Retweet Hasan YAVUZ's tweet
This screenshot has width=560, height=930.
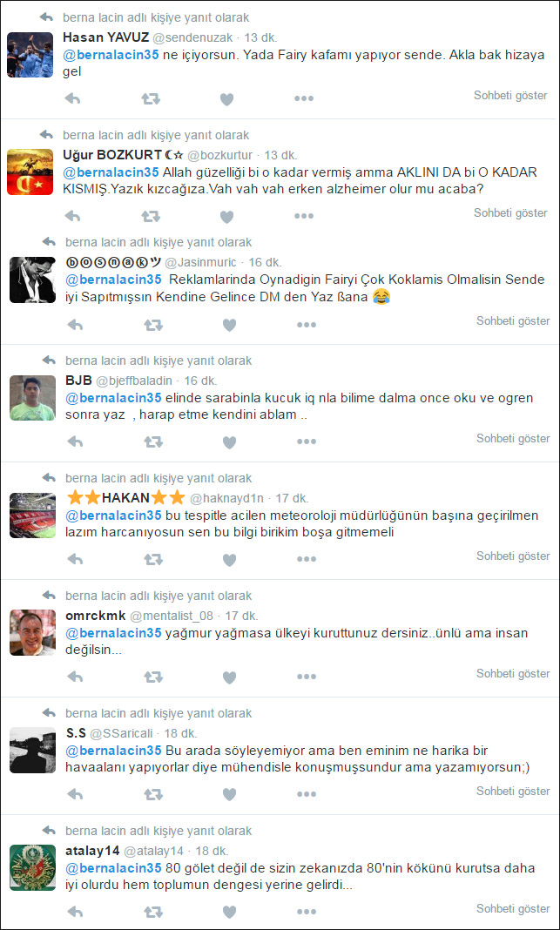pyautogui.click(x=151, y=99)
